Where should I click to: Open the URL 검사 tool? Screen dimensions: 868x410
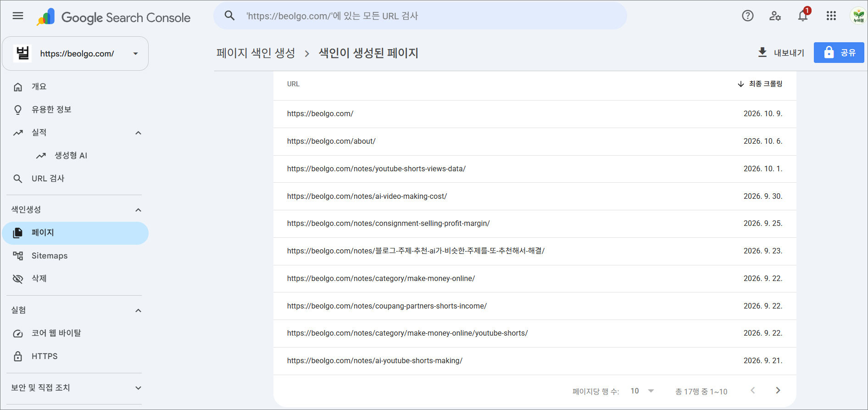(x=75, y=179)
